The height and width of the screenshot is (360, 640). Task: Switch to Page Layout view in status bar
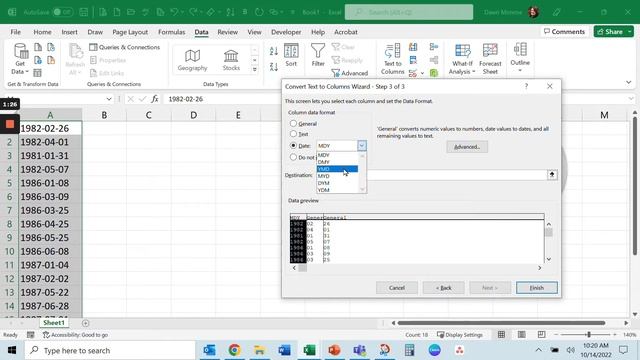click(x=521, y=335)
